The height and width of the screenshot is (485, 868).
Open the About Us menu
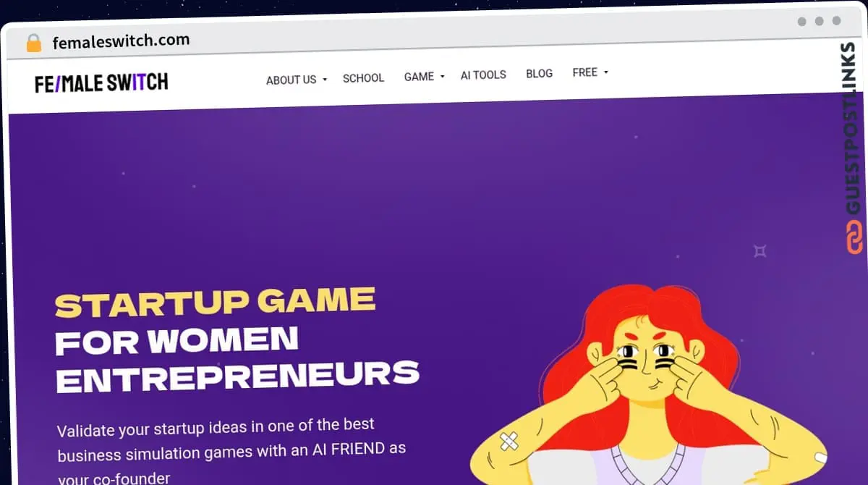tap(291, 80)
